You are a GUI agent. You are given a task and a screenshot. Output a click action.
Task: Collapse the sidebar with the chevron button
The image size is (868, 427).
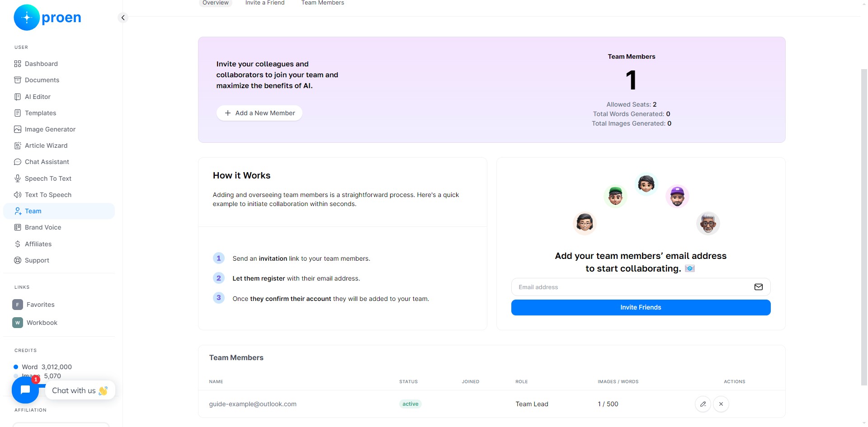point(123,18)
